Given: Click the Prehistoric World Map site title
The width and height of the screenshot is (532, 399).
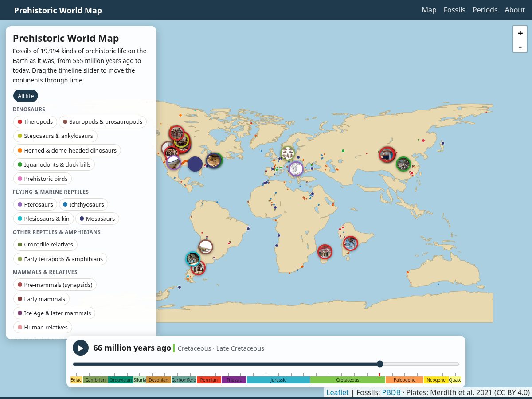Looking at the screenshot, I should point(58,10).
